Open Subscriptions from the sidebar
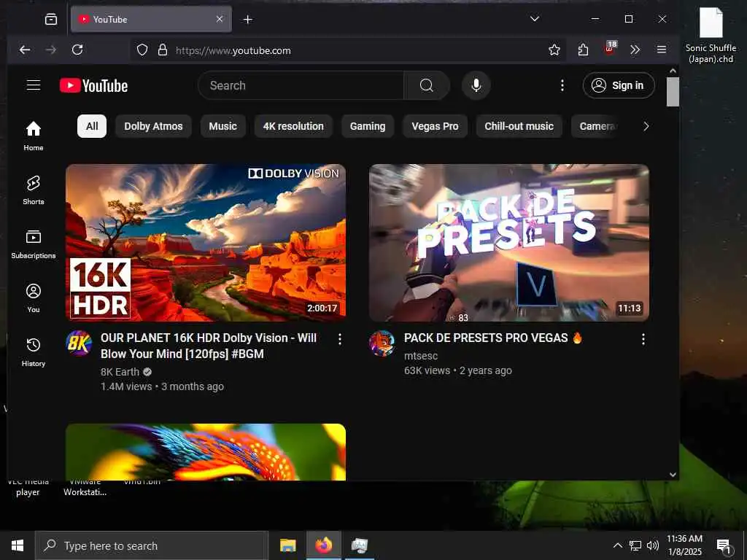This screenshot has width=747, height=560. point(34,244)
